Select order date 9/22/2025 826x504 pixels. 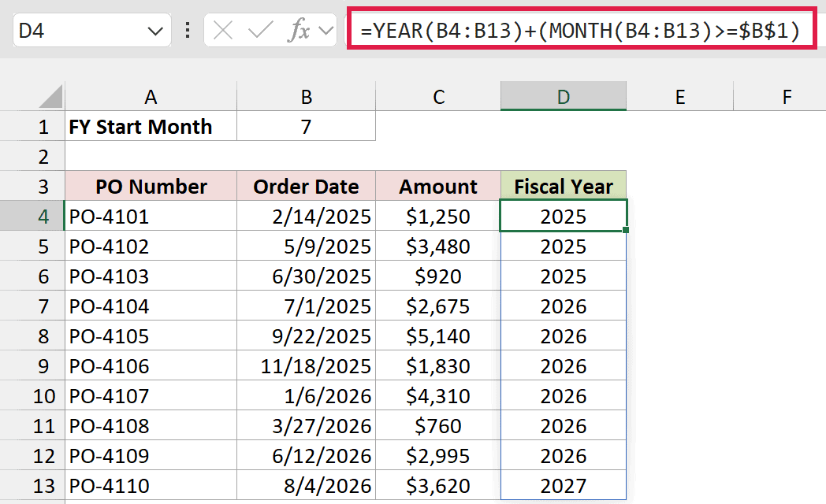point(306,336)
